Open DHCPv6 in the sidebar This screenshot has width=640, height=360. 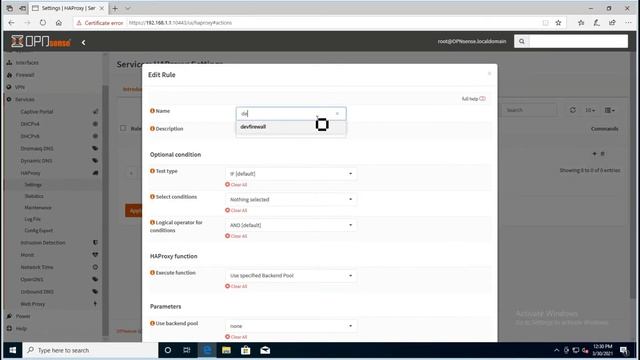(30, 136)
